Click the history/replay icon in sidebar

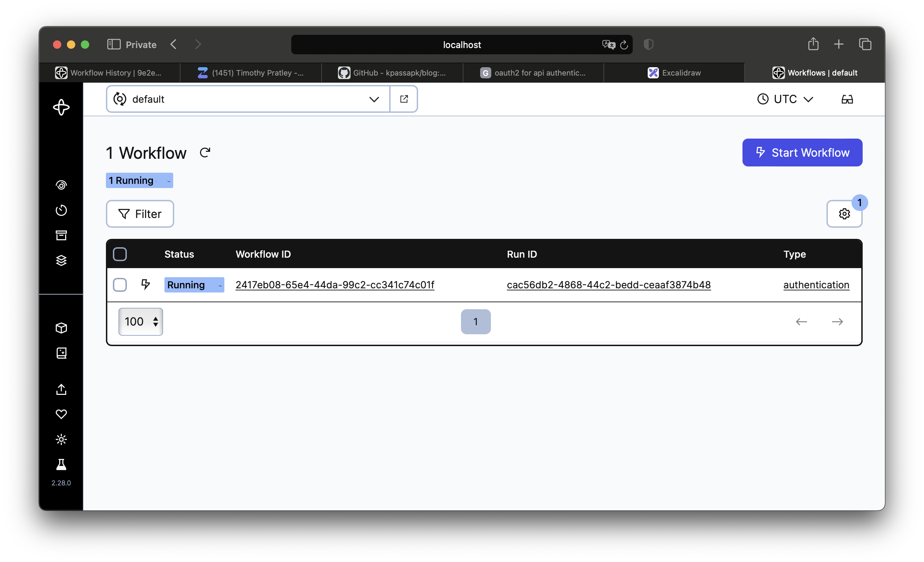[62, 210]
